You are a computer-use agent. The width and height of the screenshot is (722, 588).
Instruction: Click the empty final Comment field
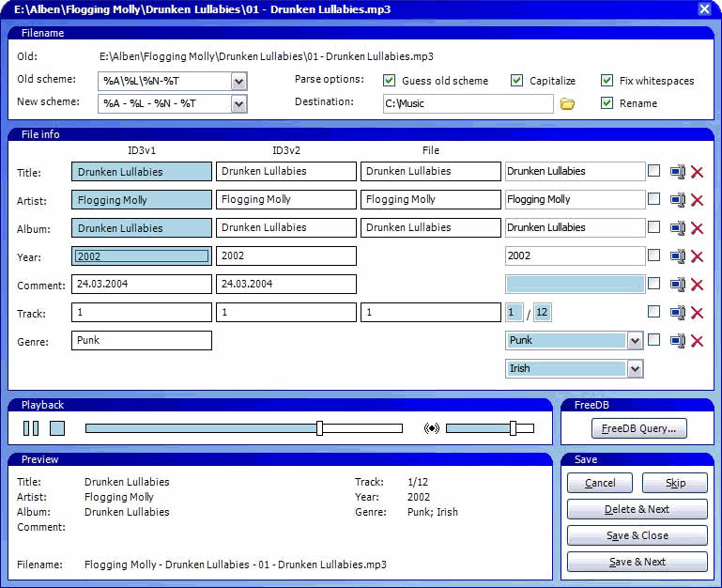click(x=575, y=285)
